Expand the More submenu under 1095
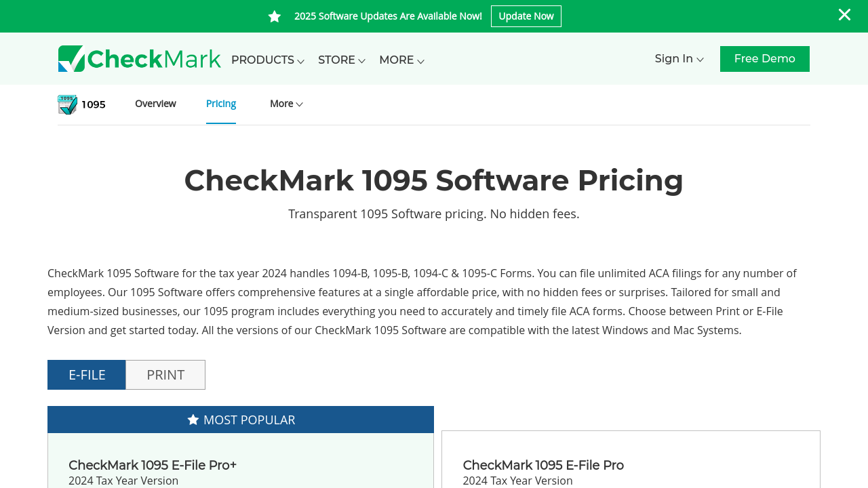This screenshot has width=868, height=488. [286, 104]
